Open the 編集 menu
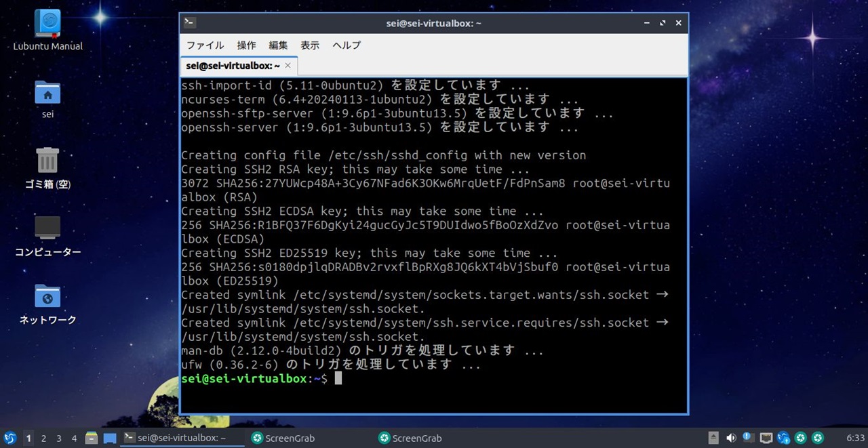This screenshot has height=448, width=868. tap(279, 45)
